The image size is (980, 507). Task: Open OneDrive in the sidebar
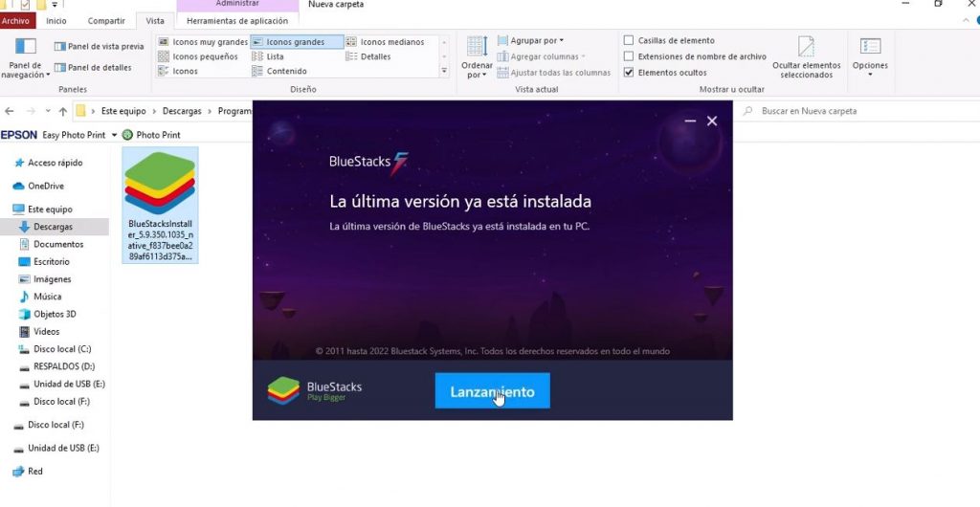pos(45,186)
